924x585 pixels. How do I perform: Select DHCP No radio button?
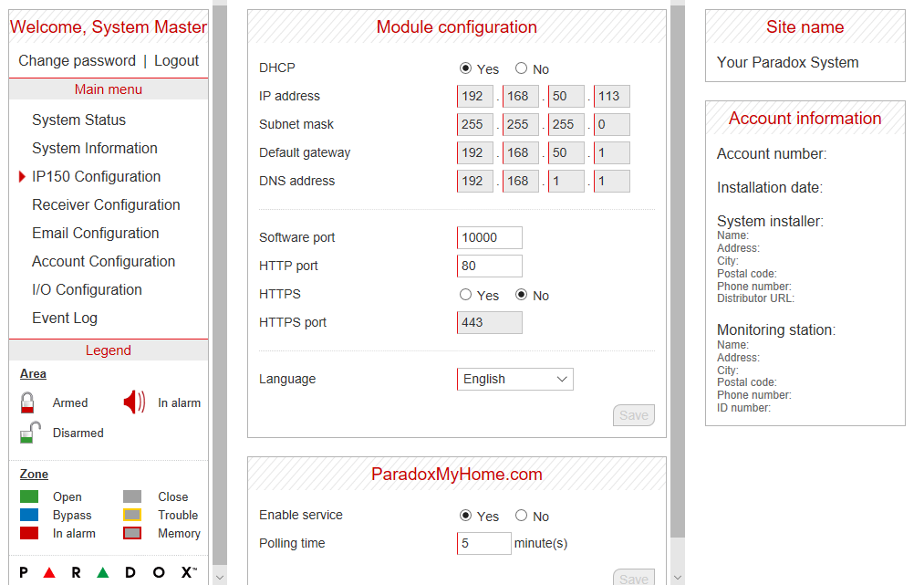tap(521, 68)
